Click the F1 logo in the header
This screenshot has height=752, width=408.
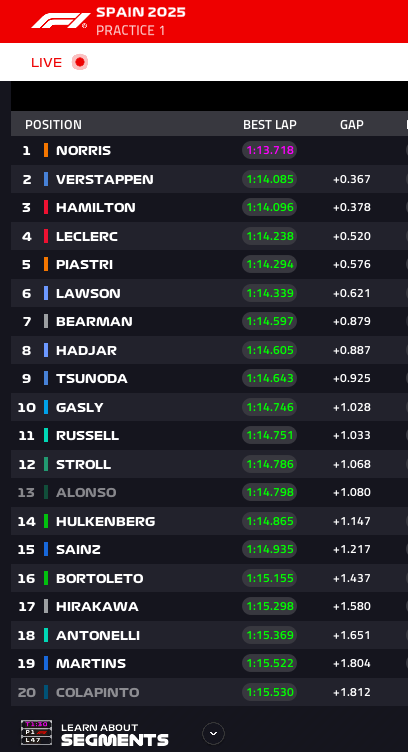pyautogui.click(x=60, y=21)
